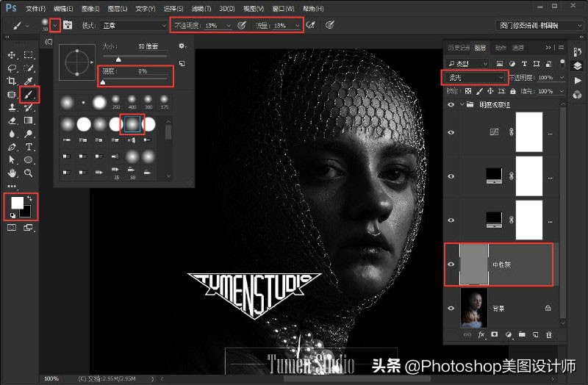This screenshot has width=588, height=385.
Task: Toggle airbrush build-up effect
Action: click(x=310, y=25)
